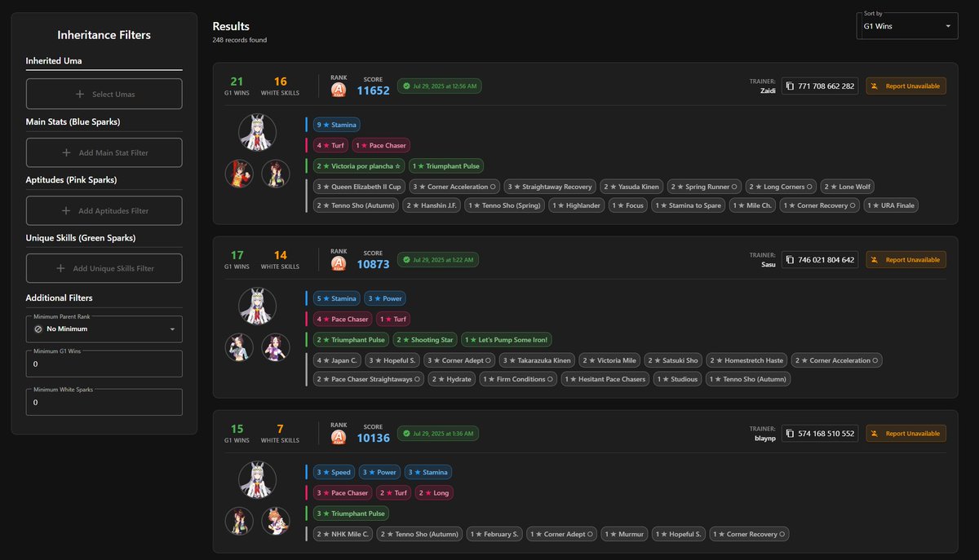Click Sasu's Report Unavailable button
Viewport: 979px width, 560px height.
click(906, 260)
